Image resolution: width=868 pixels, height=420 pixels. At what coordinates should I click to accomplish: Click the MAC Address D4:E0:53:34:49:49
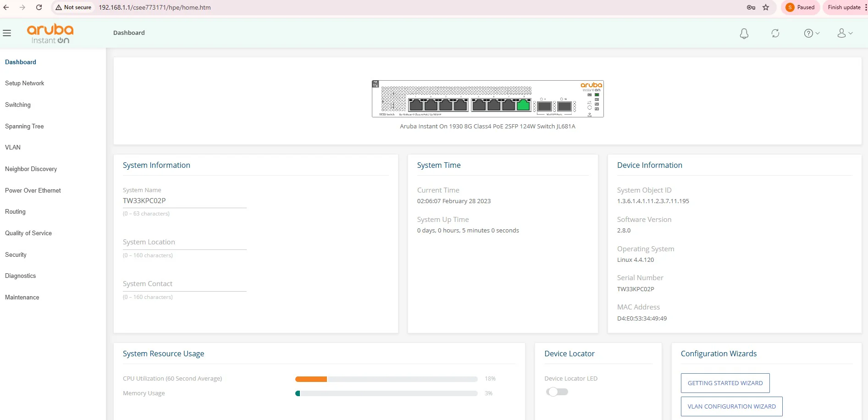tap(642, 318)
